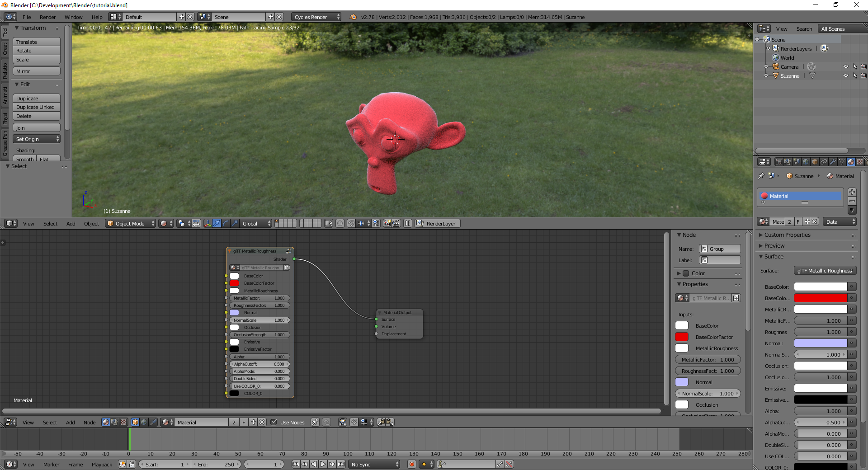
Task: Pin the node tree with pushpin icon
Action: tap(315, 422)
